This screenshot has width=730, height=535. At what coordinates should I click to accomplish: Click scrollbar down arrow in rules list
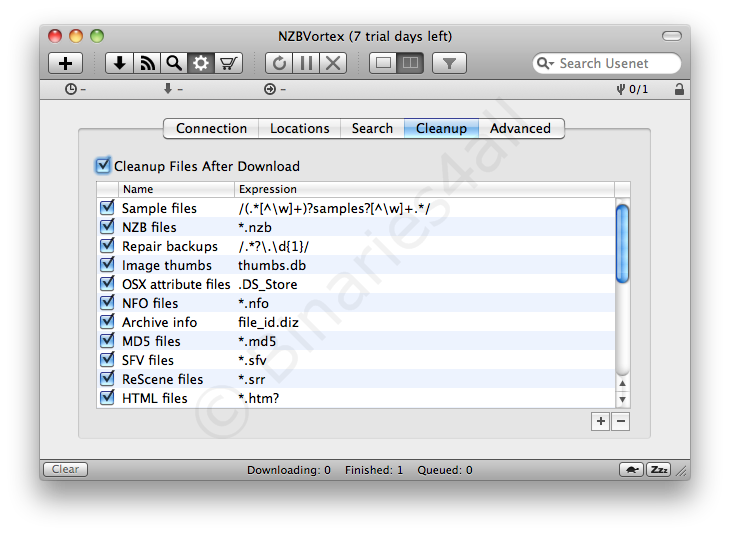pyautogui.click(x=622, y=400)
